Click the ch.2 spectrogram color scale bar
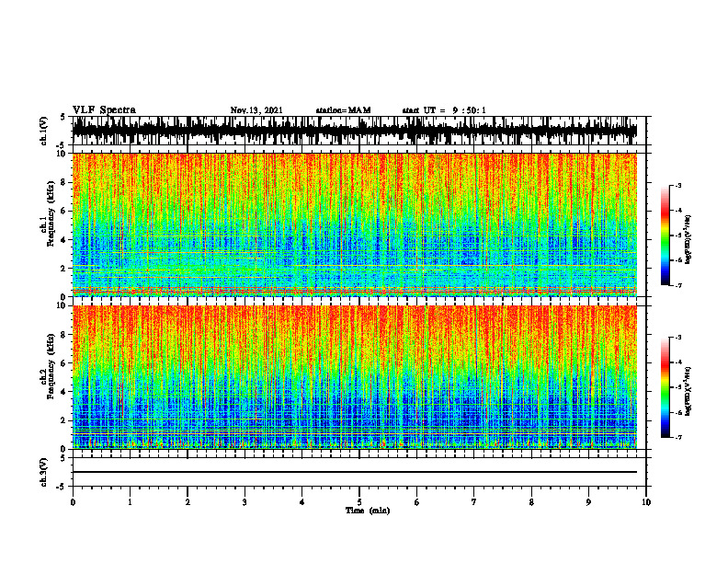The width and height of the screenshot is (728, 563). coord(665,387)
